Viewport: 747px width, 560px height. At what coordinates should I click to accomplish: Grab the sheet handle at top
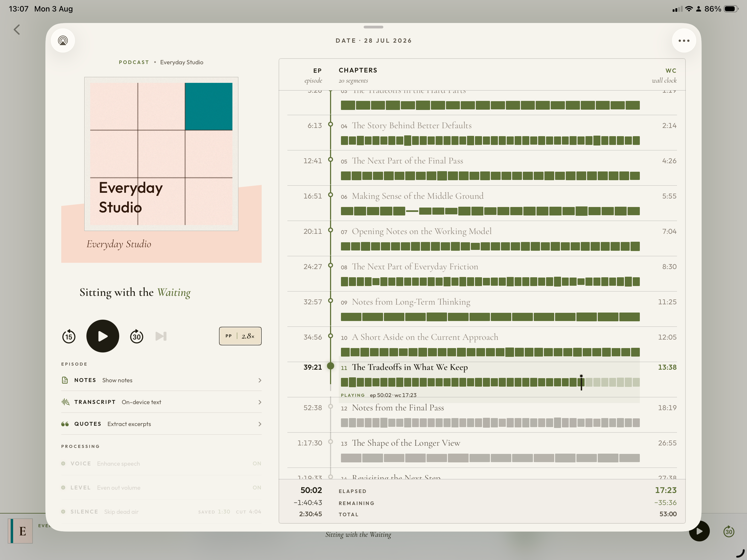click(373, 27)
